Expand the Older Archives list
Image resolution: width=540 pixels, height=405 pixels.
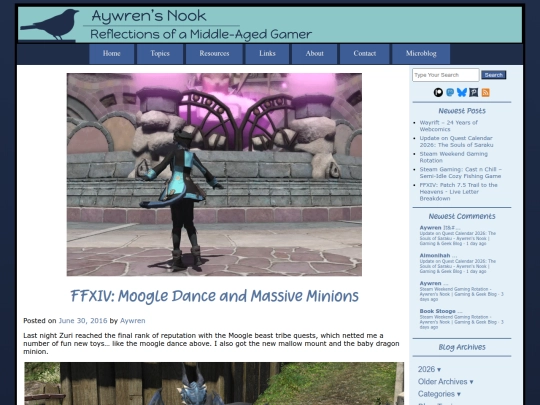[445, 382]
